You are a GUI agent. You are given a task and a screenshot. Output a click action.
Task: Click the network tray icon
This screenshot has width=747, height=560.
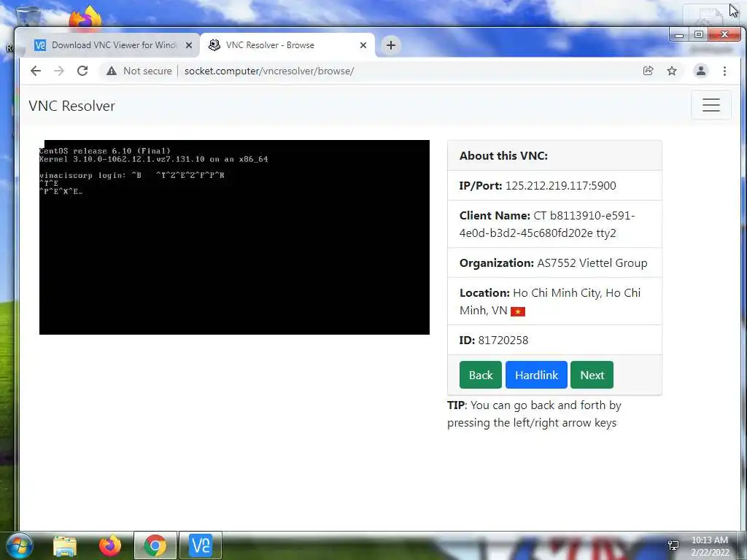pyautogui.click(x=673, y=545)
